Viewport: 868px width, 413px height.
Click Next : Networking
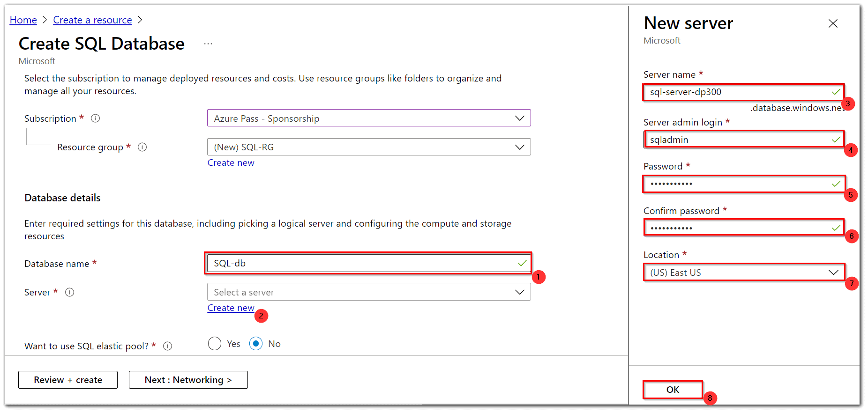[x=188, y=380]
